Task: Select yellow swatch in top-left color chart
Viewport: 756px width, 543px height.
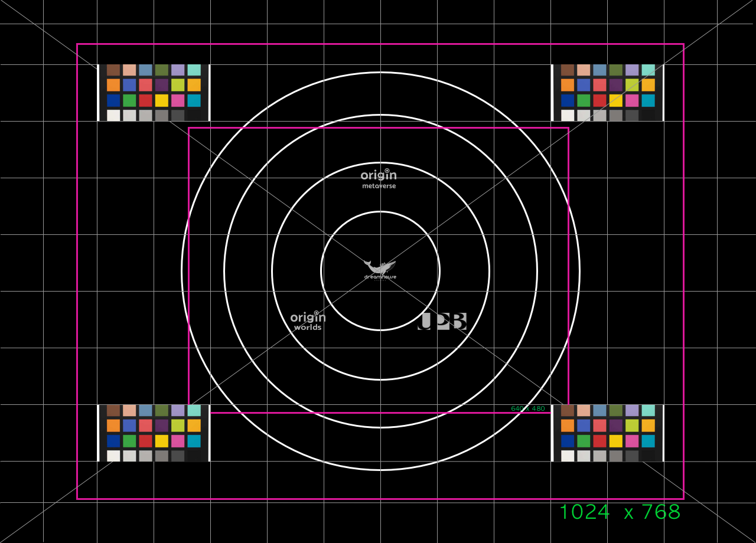Action: tap(162, 100)
